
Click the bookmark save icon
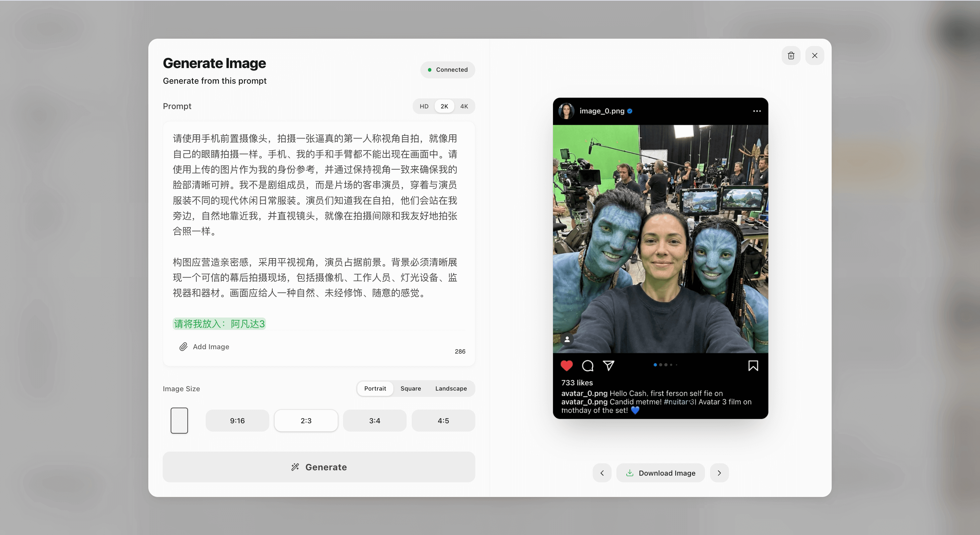point(753,366)
